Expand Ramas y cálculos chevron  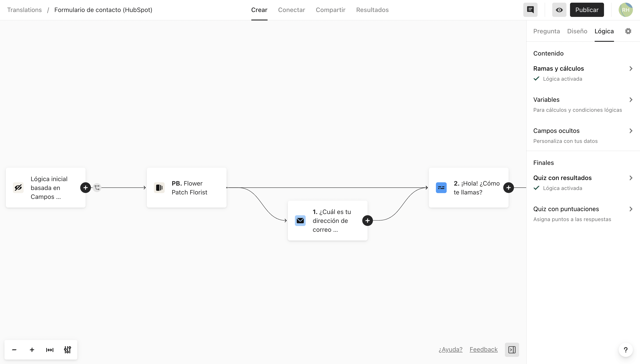click(631, 68)
